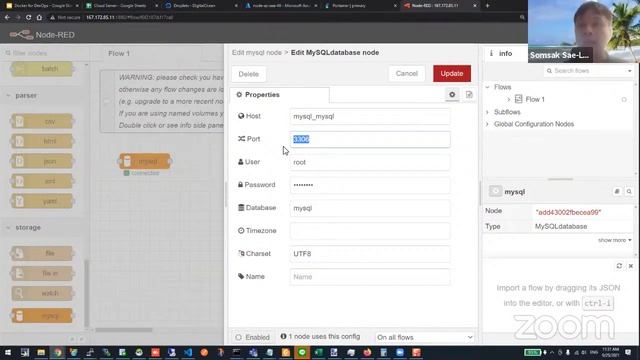Open a new browser tab
This screenshot has width=640, height=360.
[487, 6]
